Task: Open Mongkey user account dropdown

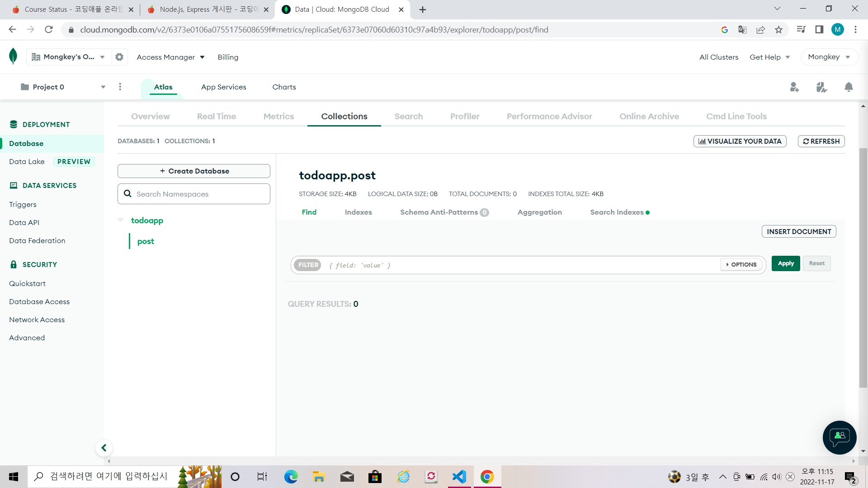Action: 829,57
